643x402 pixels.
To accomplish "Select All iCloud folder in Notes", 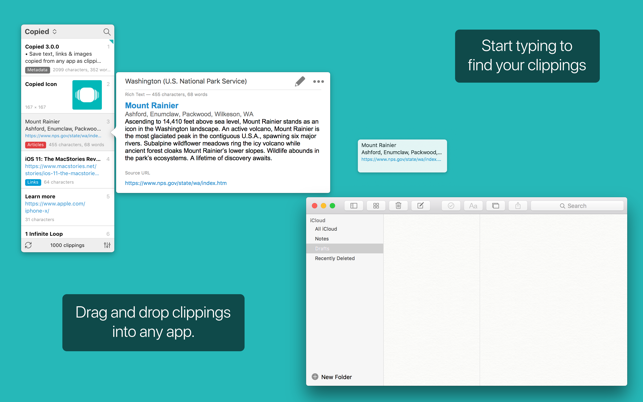I will tap(344, 229).
